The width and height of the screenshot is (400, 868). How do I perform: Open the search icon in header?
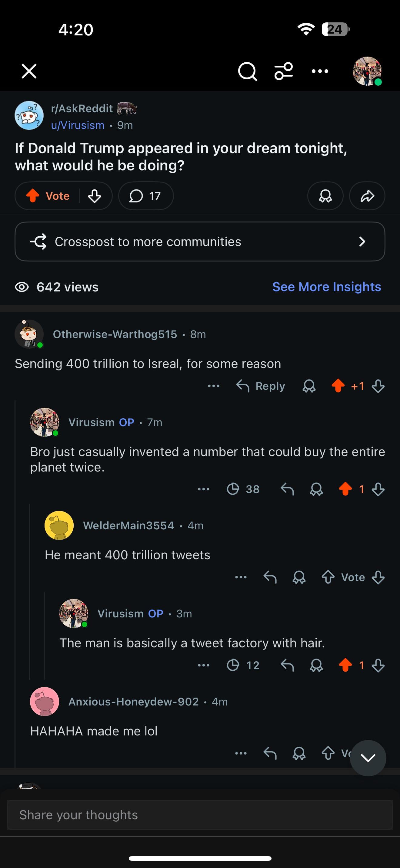click(247, 71)
